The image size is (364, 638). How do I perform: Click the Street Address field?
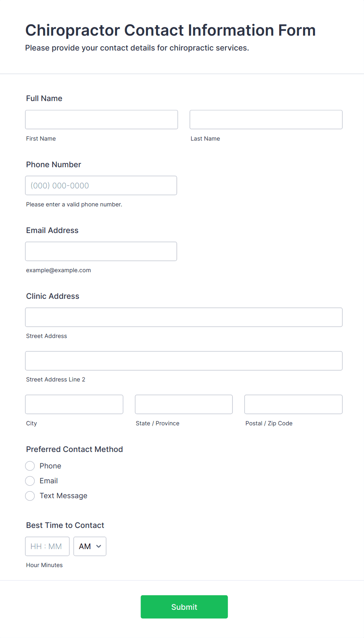pos(184,317)
